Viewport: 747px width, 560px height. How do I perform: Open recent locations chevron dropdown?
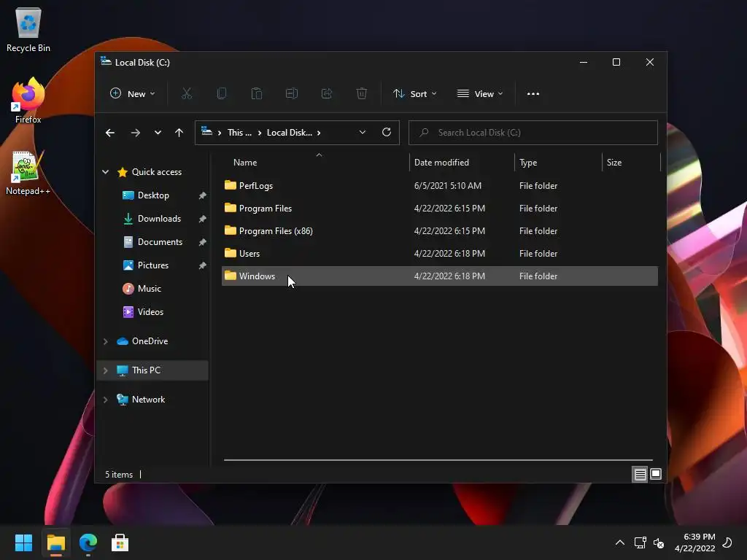pyautogui.click(x=158, y=133)
